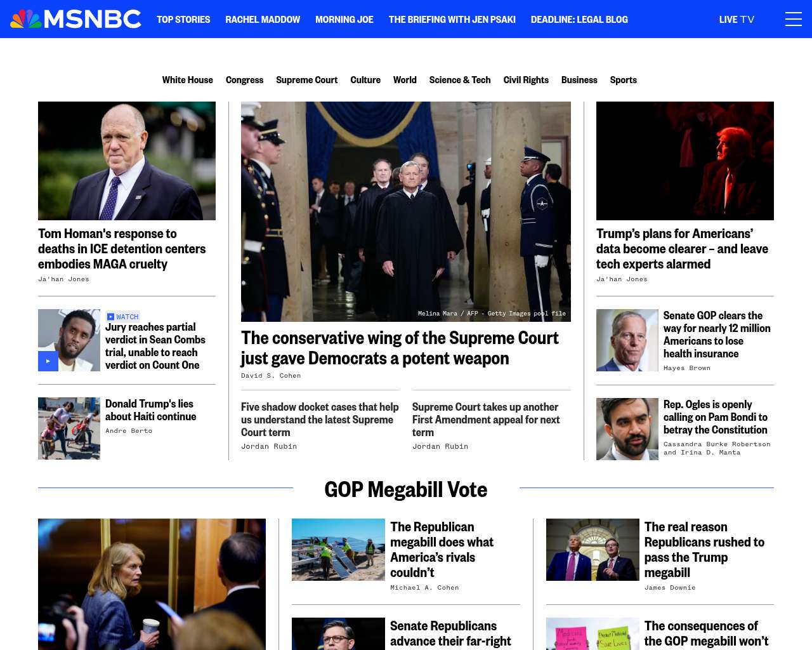Image resolution: width=812 pixels, height=650 pixels.
Task: Select the Supreme Court topic
Action: coord(306,80)
